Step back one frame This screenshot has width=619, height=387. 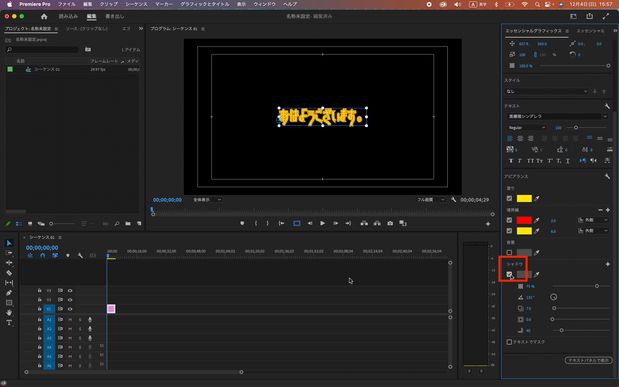pos(310,224)
